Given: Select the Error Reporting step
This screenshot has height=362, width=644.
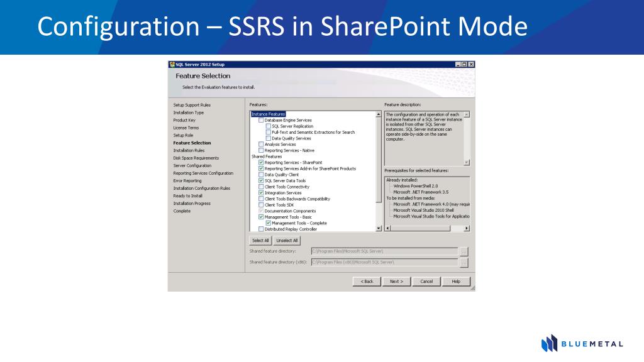Looking at the screenshot, I should (x=187, y=180).
